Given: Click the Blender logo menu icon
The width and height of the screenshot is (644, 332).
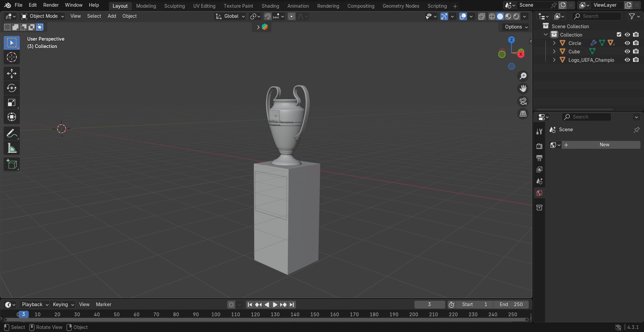Looking at the screenshot, I should 7,5.
